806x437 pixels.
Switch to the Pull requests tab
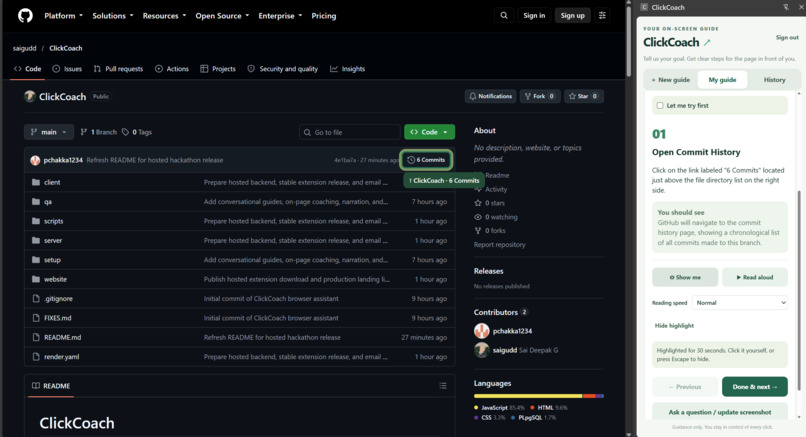point(118,69)
